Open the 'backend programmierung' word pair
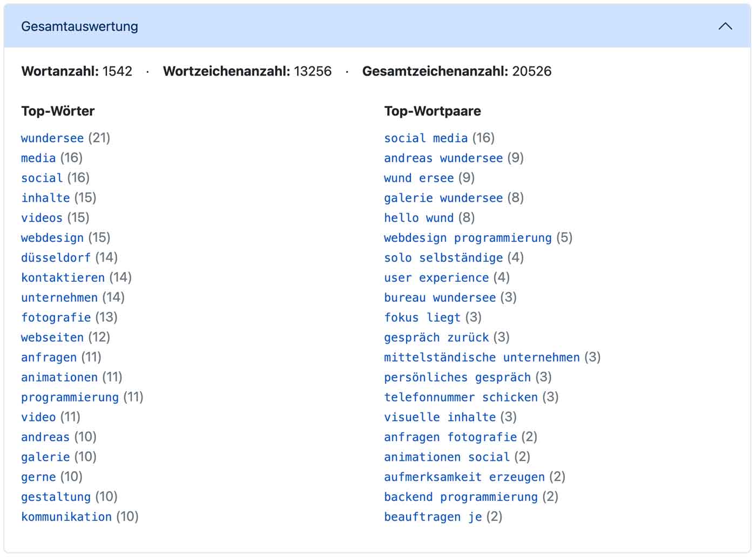756x558 pixels. 461,497
